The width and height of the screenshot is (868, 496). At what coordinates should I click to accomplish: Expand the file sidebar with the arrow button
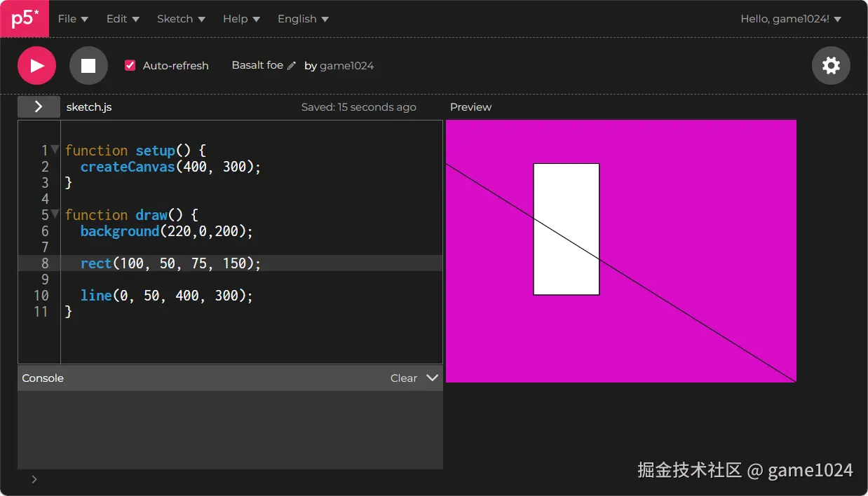pyautogui.click(x=39, y=106)
